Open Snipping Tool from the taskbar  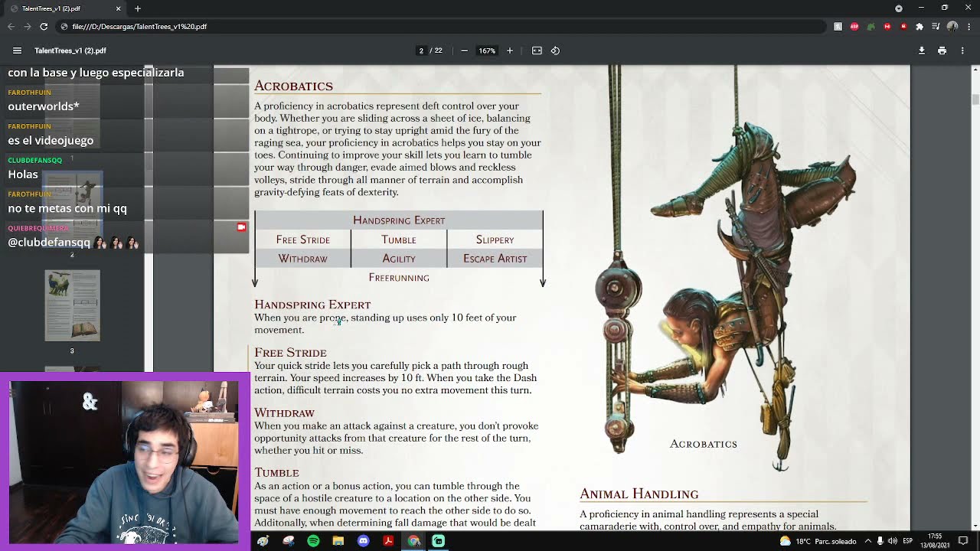pos(289,541)
